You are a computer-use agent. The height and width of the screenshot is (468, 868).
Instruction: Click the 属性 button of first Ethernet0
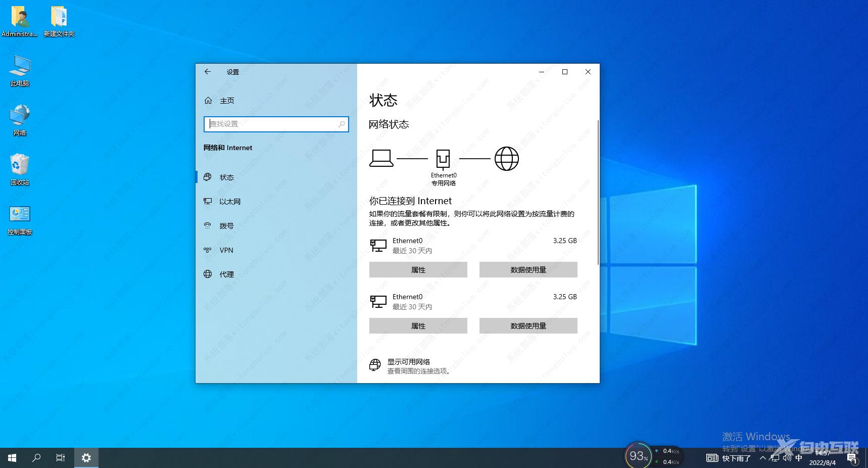[418, 270]
